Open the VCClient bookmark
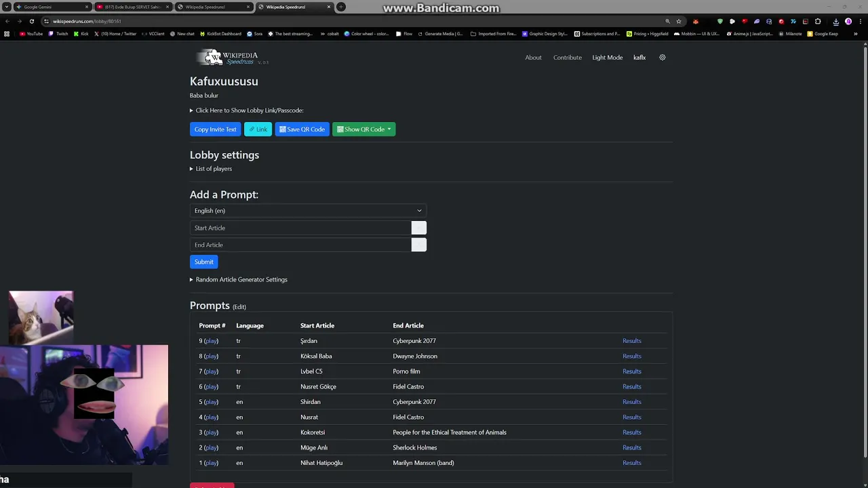868x488 pixels. [x=153, y=34]
